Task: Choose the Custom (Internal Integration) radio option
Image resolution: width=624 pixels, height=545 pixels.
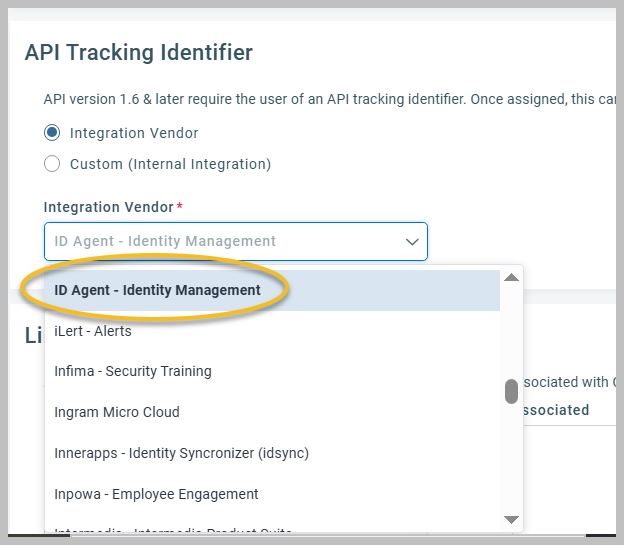Action: (x=52, y=164)
